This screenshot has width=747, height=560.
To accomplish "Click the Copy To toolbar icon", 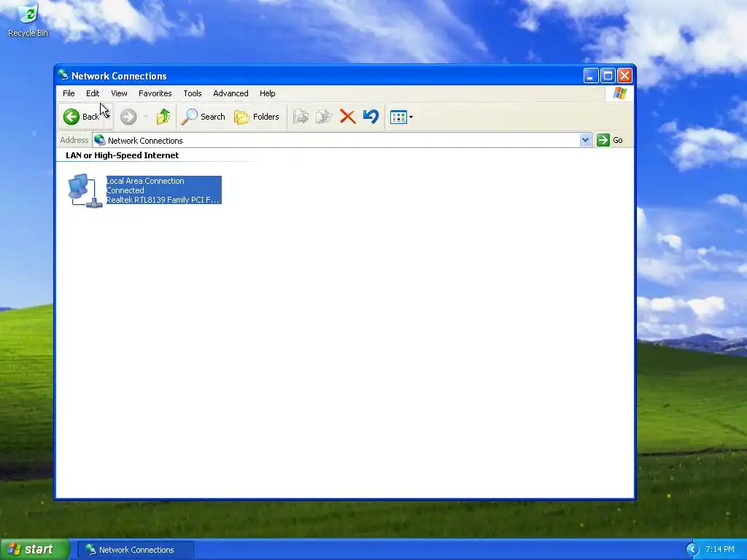I will (324, 117).
